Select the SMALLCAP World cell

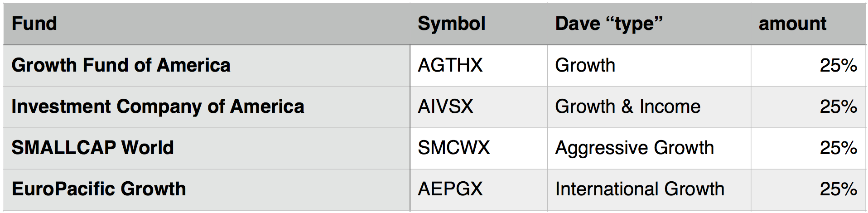pos(207,148)
